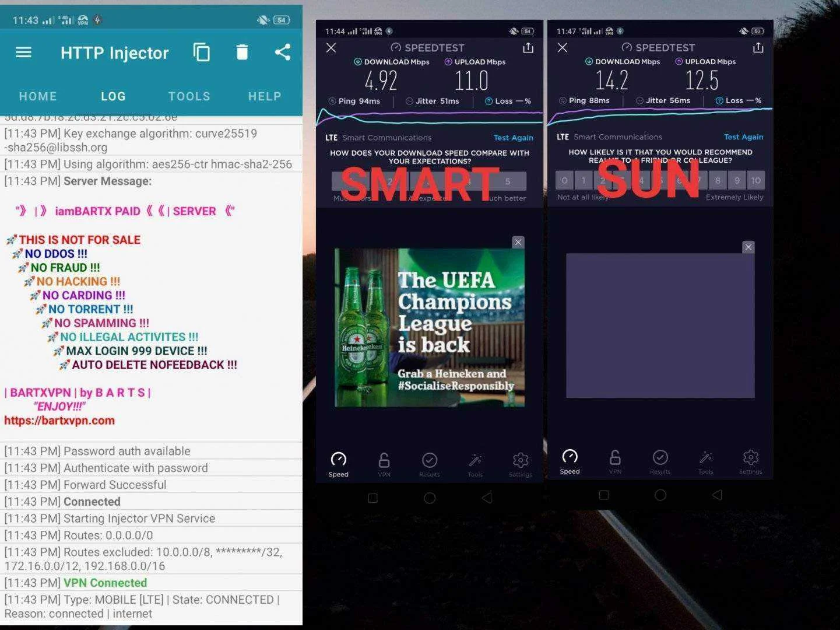Tap the 'NO TORRENT !!!' server message line
The width and height of the screenshot is (840, 630).
85,309
